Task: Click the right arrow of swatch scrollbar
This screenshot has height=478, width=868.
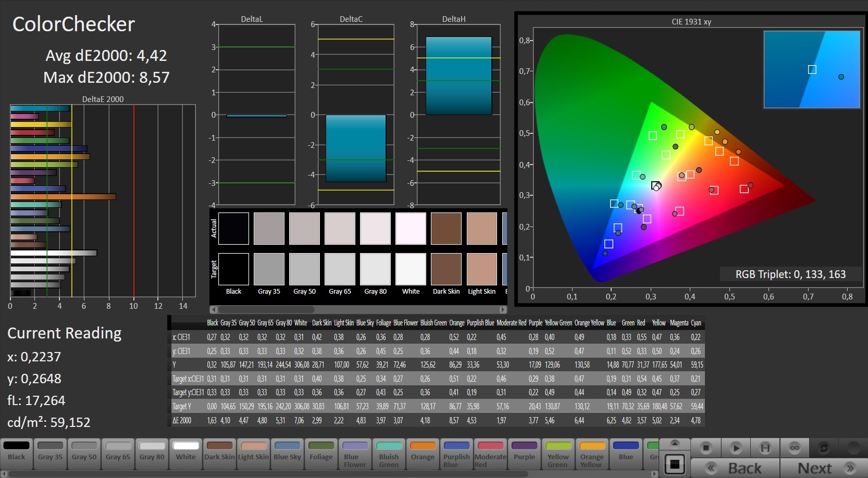Action: (x=503, y=309)
